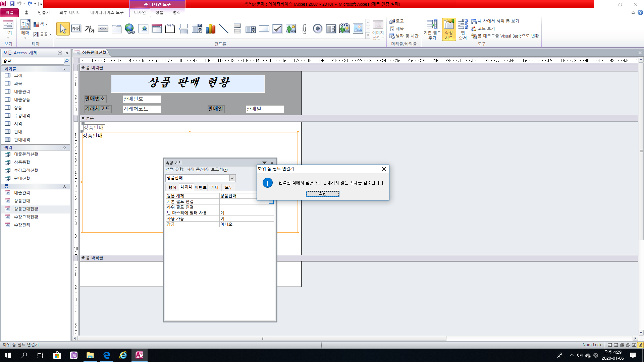Viewport: 644px width, 362px height.
Task: Select the Hyperlink control icon
Action: [129, 29]
